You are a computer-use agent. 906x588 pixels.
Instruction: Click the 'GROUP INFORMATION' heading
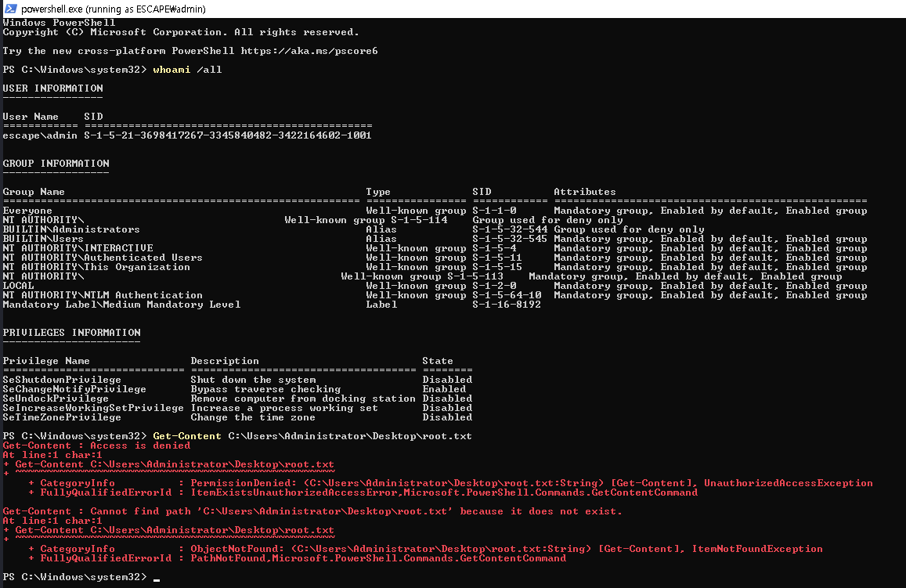pyautogui.click(x=56, y=164)
